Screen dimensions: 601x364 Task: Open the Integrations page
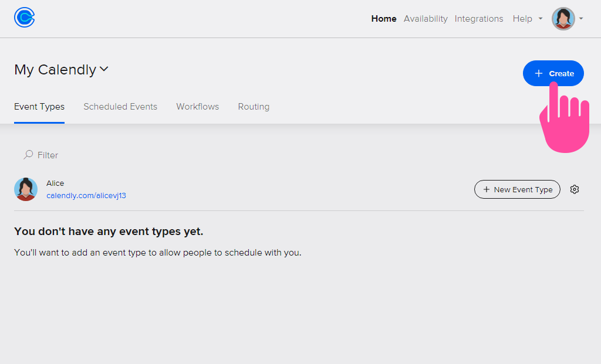coord(479,18)
